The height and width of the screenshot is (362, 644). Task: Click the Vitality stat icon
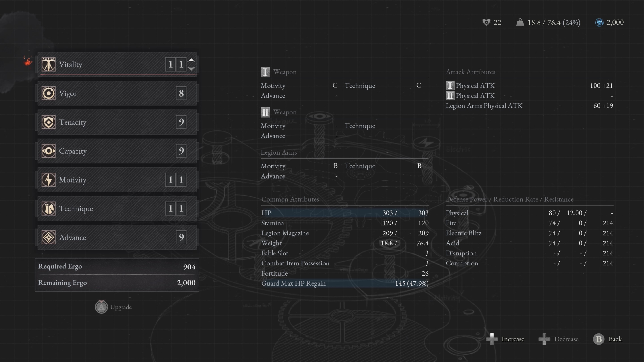tap(49, 64)
